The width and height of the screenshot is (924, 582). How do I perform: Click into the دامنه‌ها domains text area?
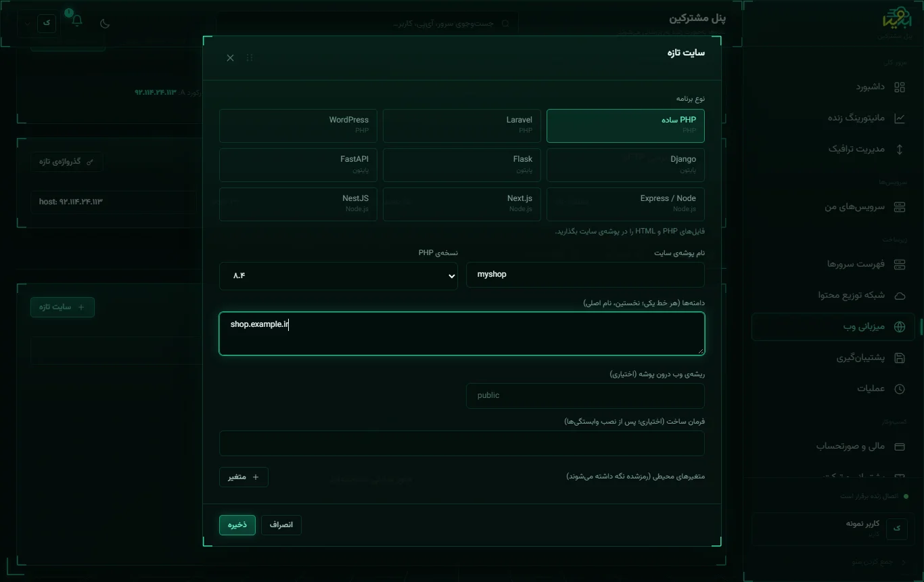point(462,334)
